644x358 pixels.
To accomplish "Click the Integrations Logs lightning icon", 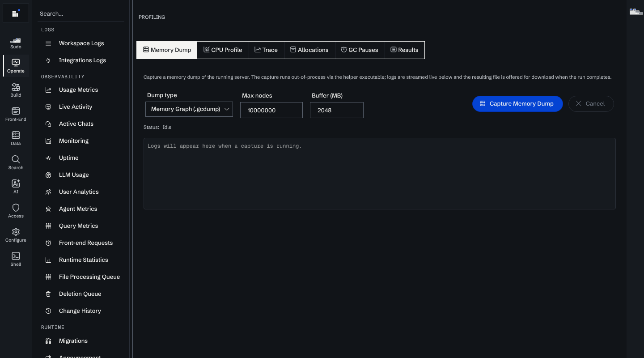I will 48,60.
